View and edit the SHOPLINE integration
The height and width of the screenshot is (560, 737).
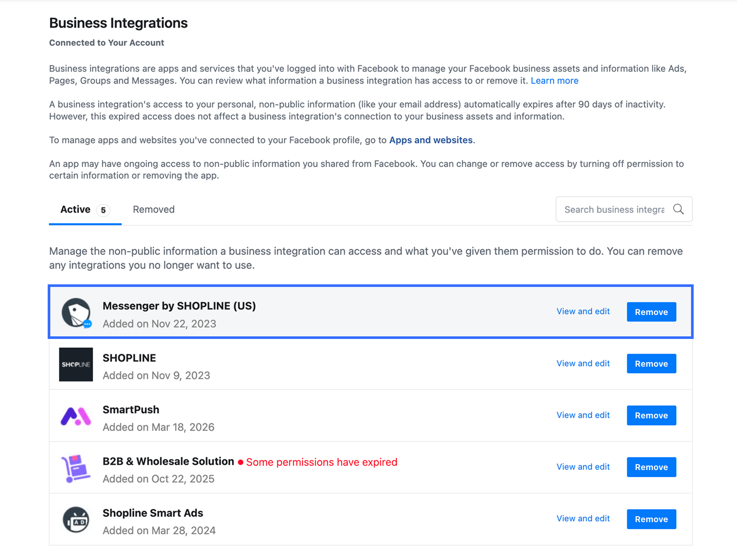[583, 363]
